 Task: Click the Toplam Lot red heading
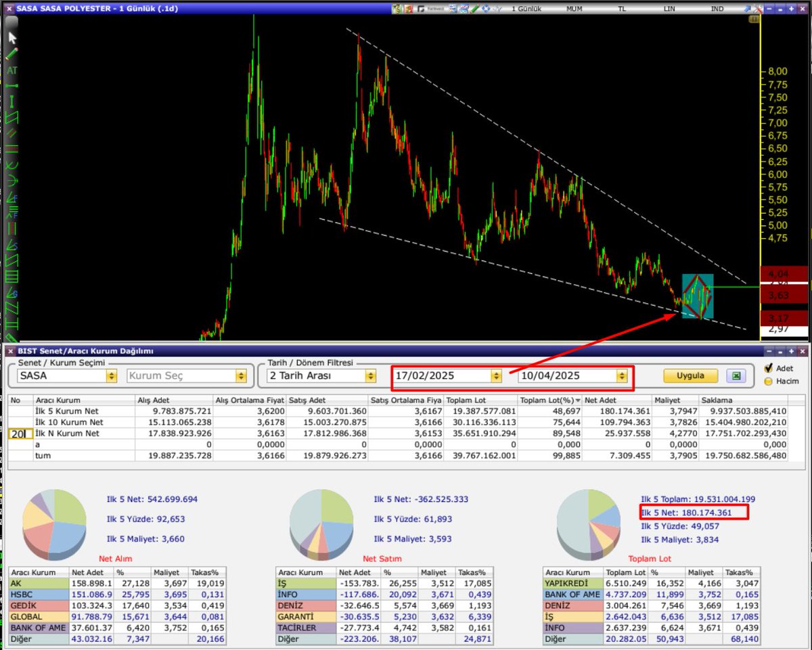648,559
